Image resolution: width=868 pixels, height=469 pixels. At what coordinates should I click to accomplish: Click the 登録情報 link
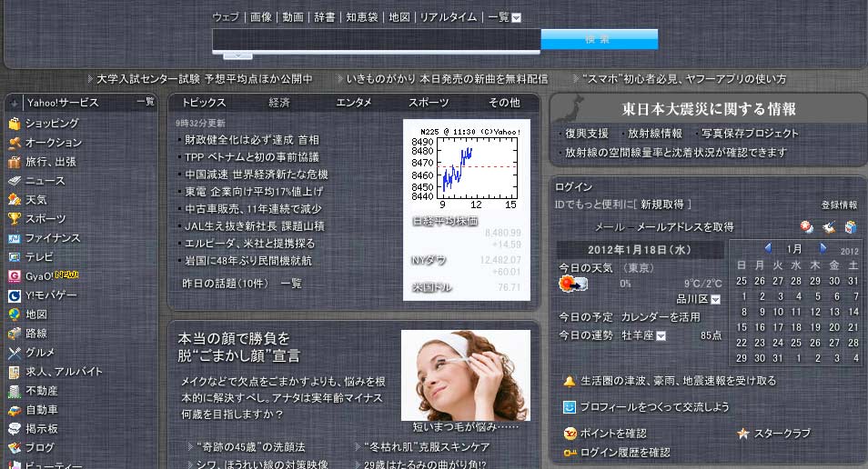click(839, 205)
